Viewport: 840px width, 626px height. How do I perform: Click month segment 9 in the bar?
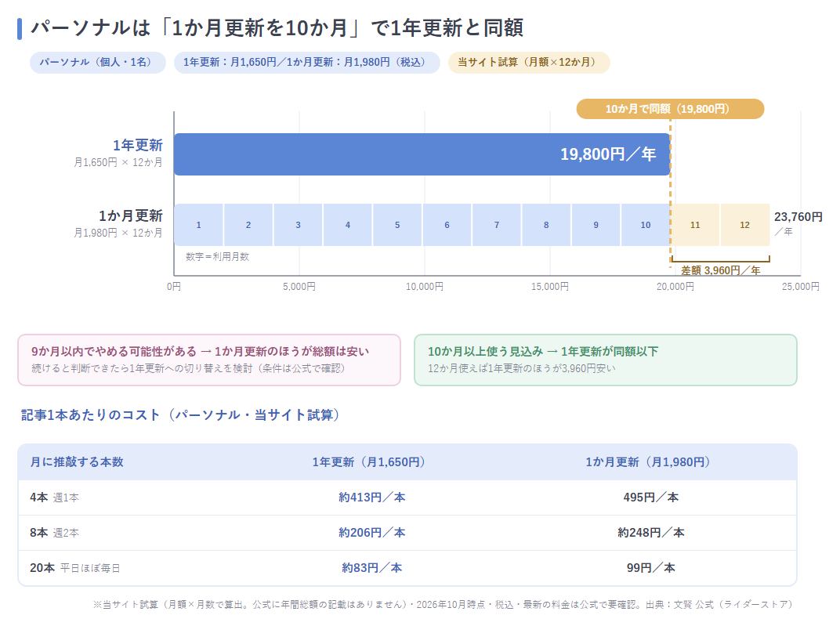(x=596, y=225)
